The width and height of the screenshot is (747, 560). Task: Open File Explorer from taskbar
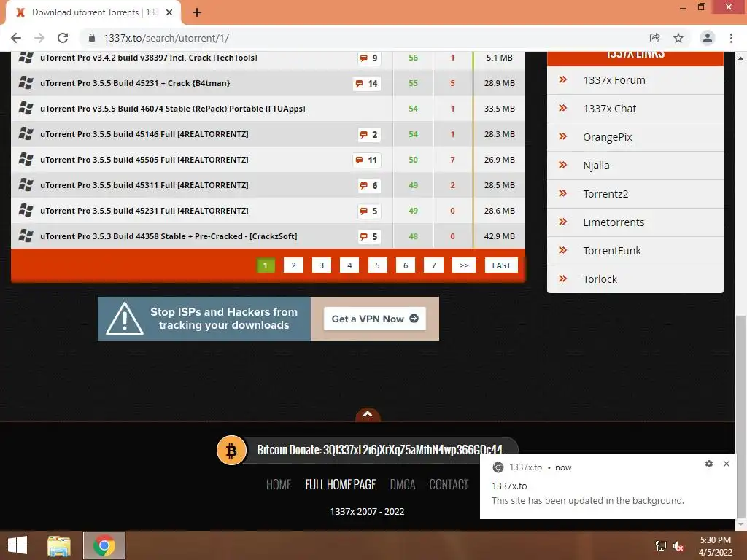59,545
